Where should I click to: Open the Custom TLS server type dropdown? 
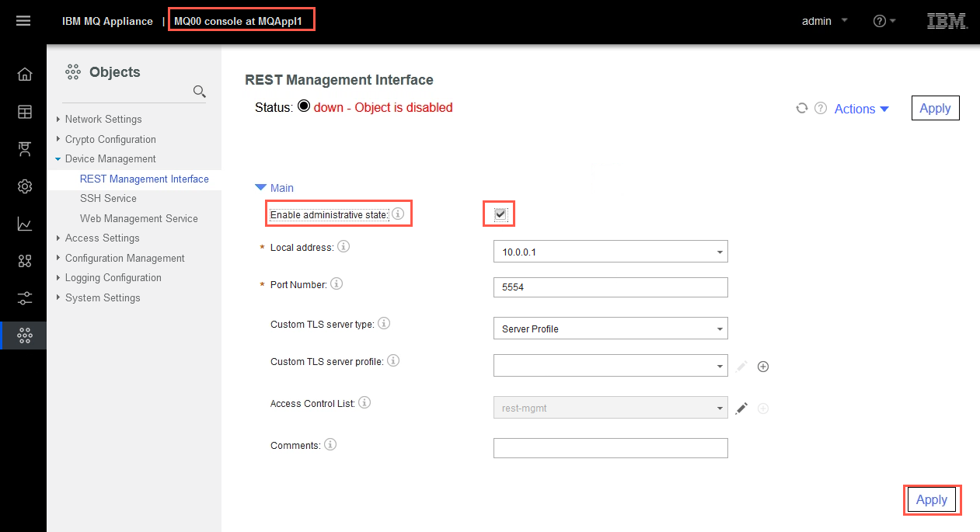pyautogui.click(x=611, y=329)
